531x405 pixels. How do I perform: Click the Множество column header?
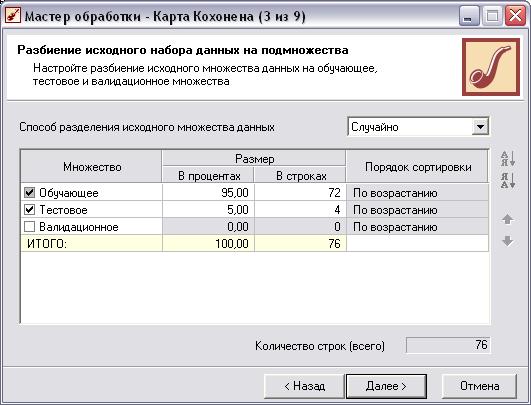(91, 167)
